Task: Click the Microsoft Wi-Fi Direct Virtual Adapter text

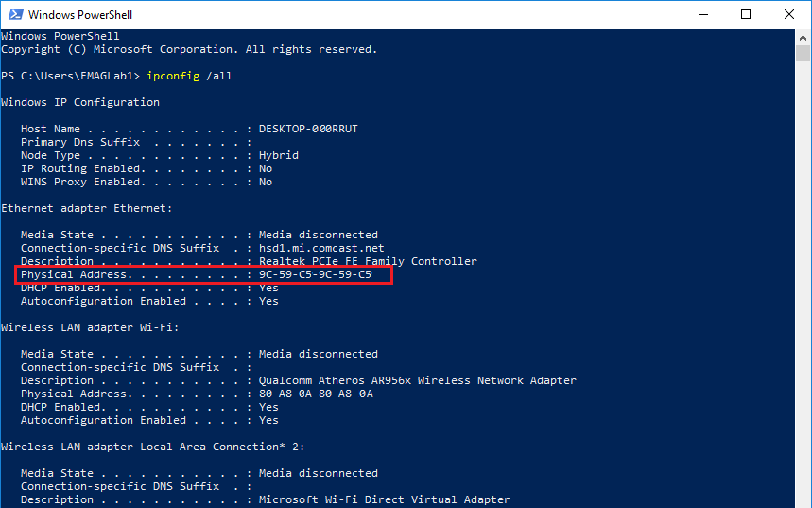Action: coord(384,499)
